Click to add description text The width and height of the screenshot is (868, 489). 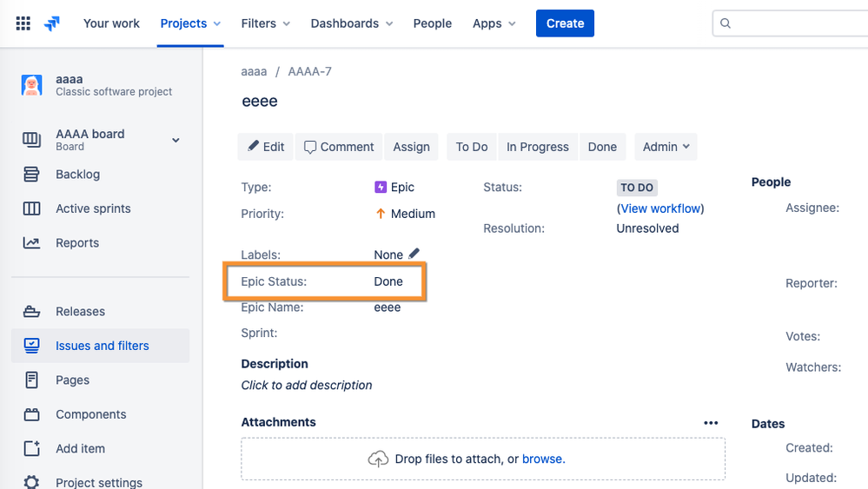tap(307, 385)
